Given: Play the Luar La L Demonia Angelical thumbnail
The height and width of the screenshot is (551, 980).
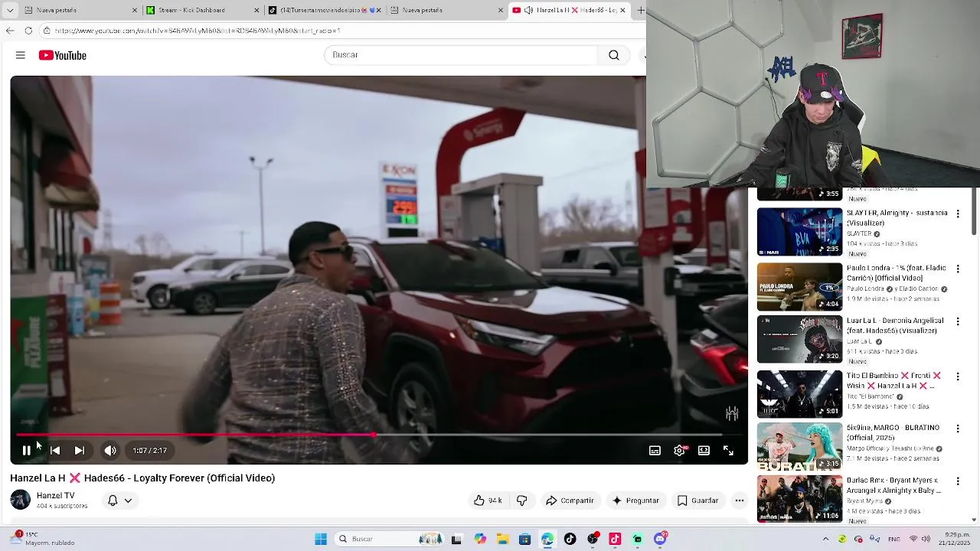Looking at the screenshot, I should coord(799,340).
